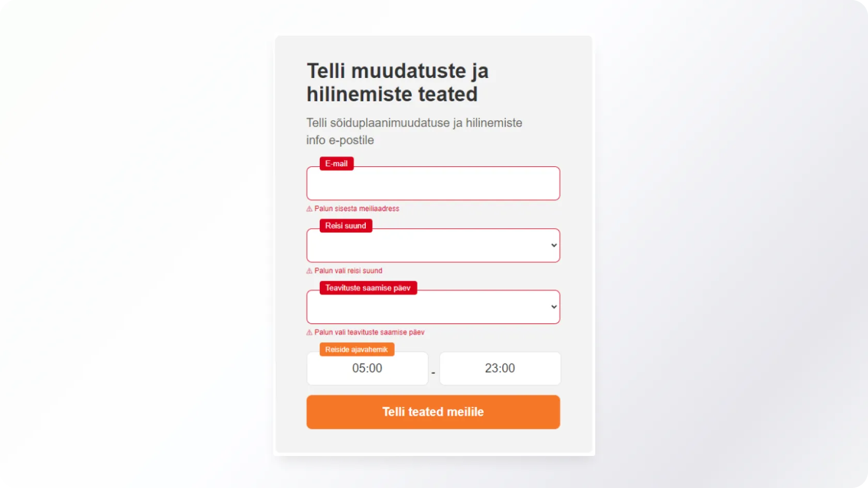Click the 'Teavituste saamise päev' label badge
The height and width of the screenshot is (488, 868).
pyautogui.click(x=368, y=288)
